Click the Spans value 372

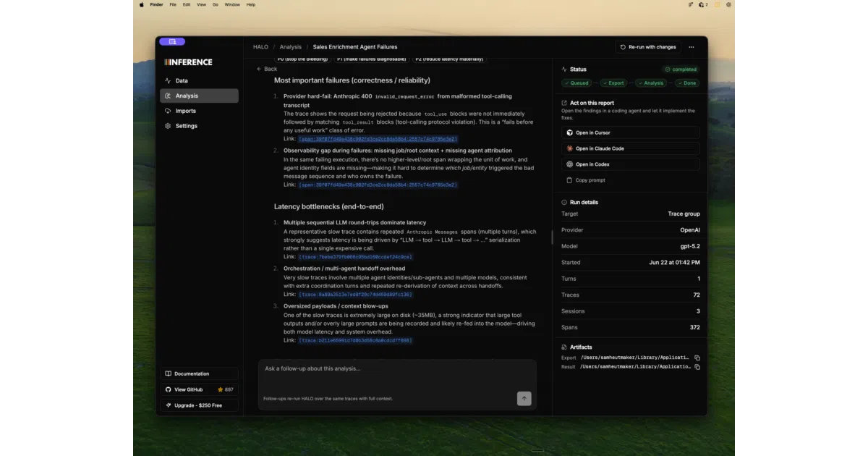695,327
